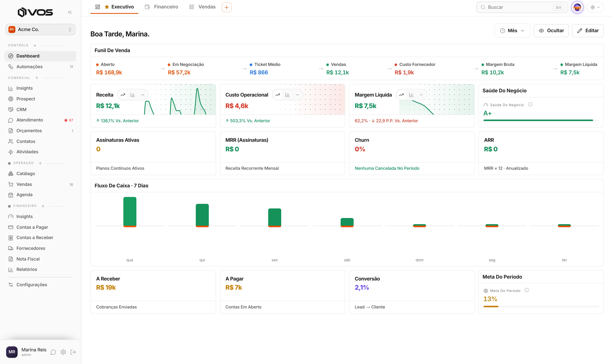Click the settings gear beside Marina Reis

63,353
